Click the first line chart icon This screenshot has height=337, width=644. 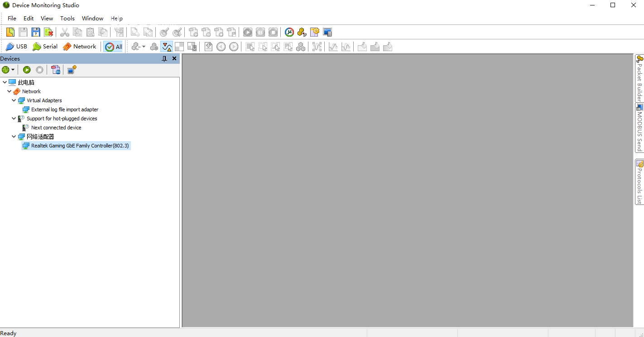(x=333, y=47)
